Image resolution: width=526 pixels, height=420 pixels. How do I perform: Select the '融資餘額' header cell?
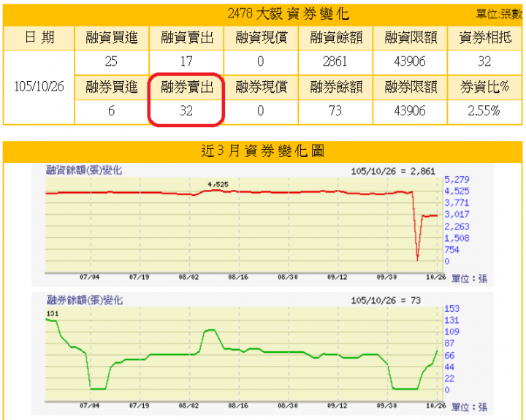[335, 37]
